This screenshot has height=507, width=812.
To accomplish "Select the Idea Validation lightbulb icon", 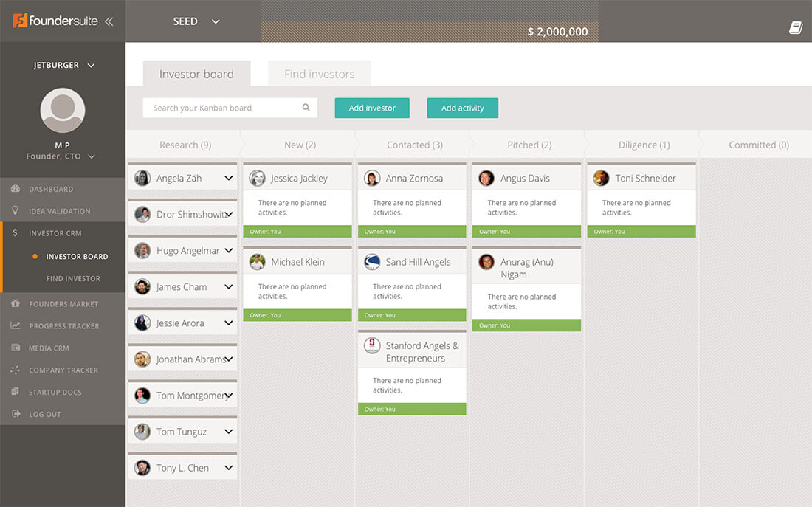I will 15,211.
